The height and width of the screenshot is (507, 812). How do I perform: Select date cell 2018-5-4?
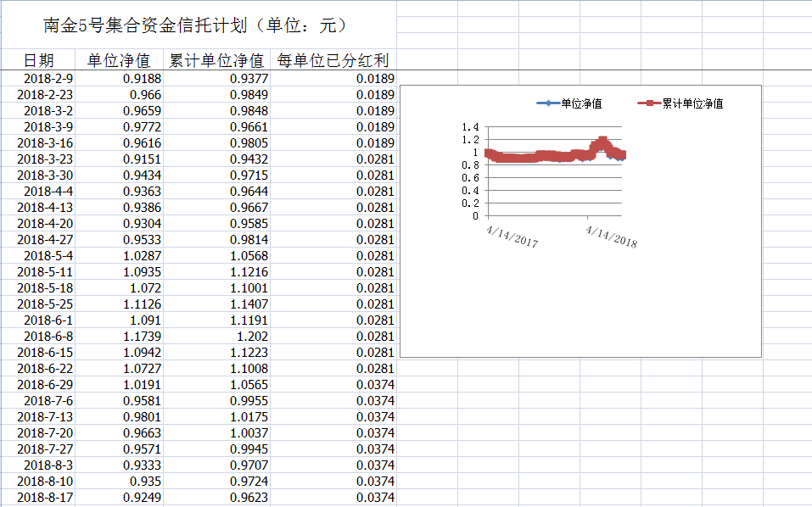coord(38,255)
